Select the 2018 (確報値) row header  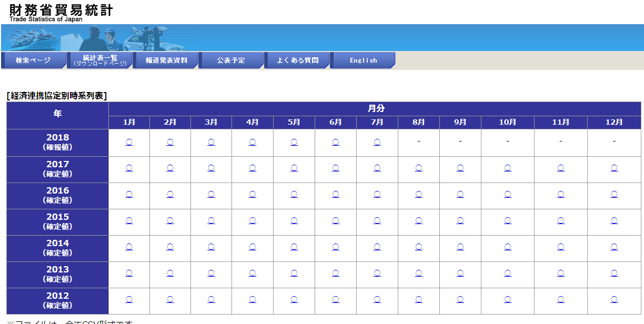57,143
